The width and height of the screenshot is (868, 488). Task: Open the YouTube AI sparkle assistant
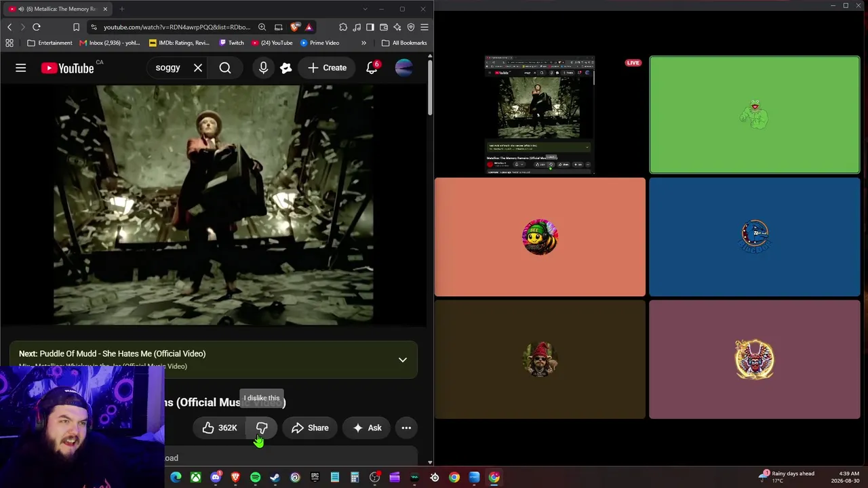coord(286,68)
